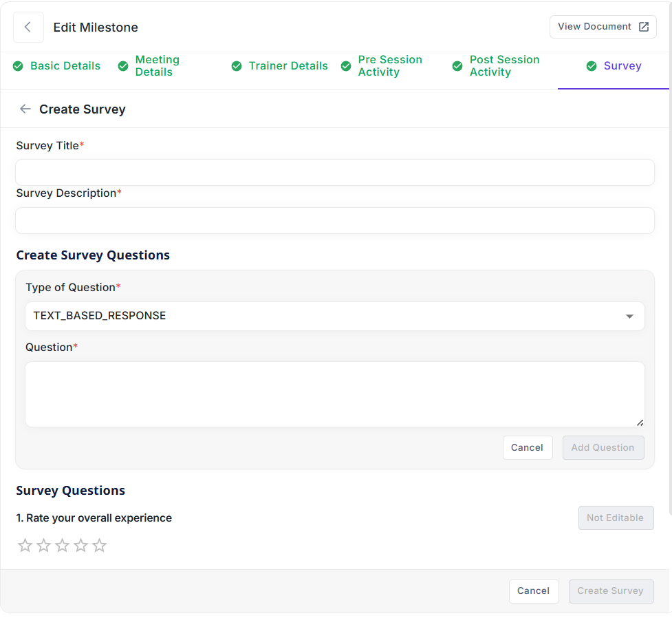Image resolution: width=672 pixels, height=618 pixels.
Task: Click the external link icon in View Document
Action: click(x=643, y=27)
